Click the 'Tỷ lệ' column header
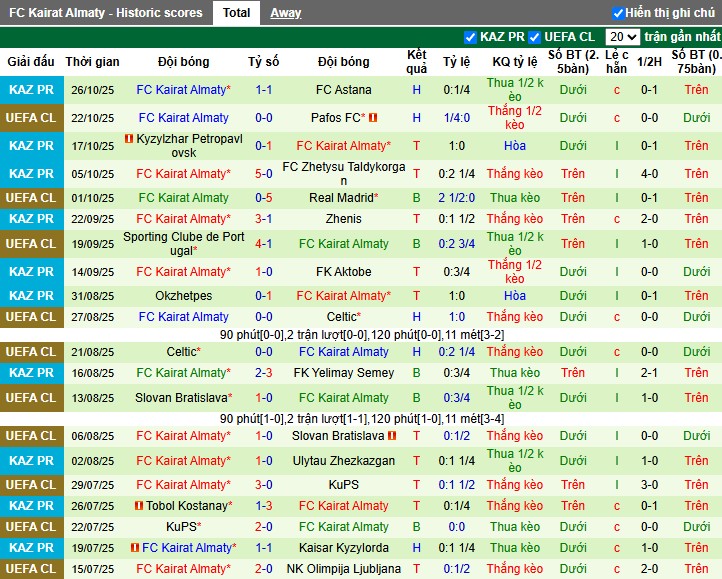The height and width of the screenshot is (579, 722). click(457, 62)
